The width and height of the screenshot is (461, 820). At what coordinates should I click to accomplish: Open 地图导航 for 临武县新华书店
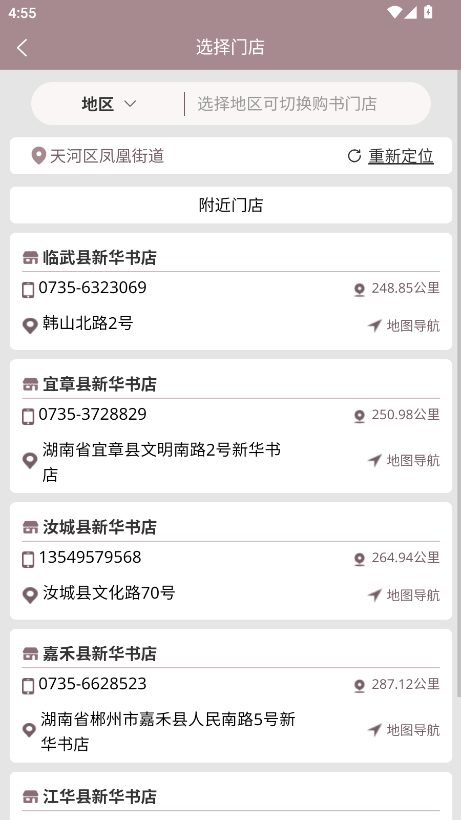click(404, 326)
